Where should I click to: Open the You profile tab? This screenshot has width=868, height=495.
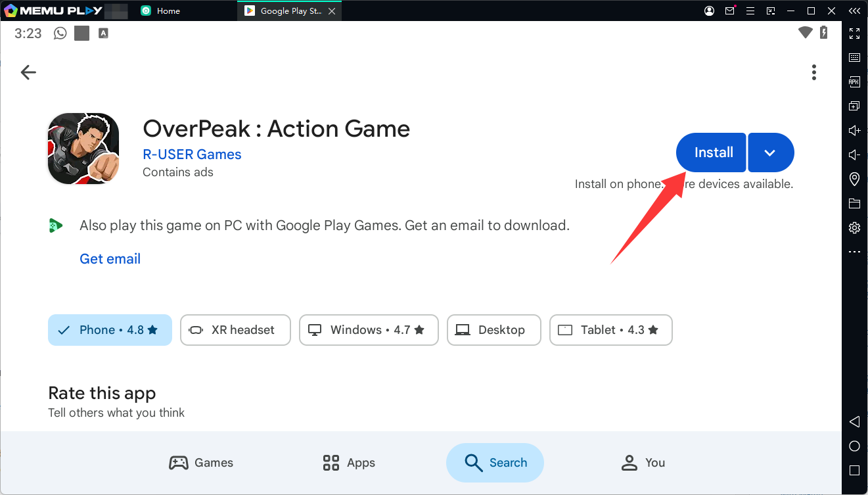tap(643, 463)
